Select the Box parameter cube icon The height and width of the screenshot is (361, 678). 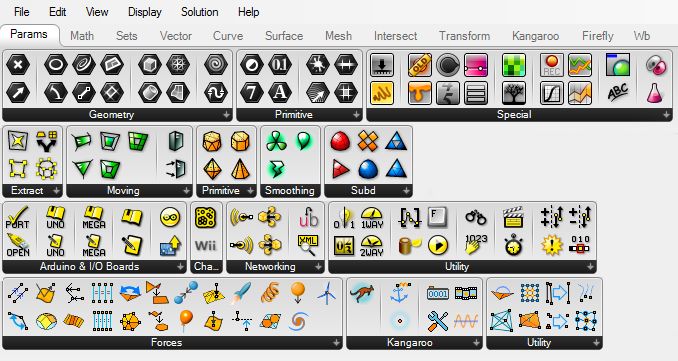pyautogui.click(x=150, y=65)
